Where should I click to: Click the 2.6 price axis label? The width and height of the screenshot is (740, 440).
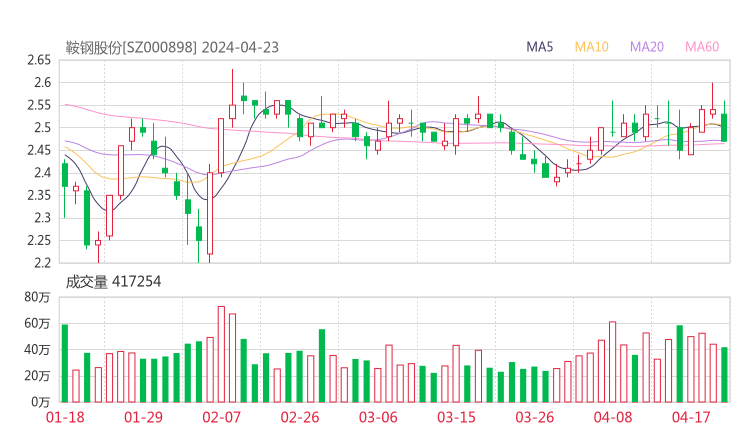click(x=42, y=83)
